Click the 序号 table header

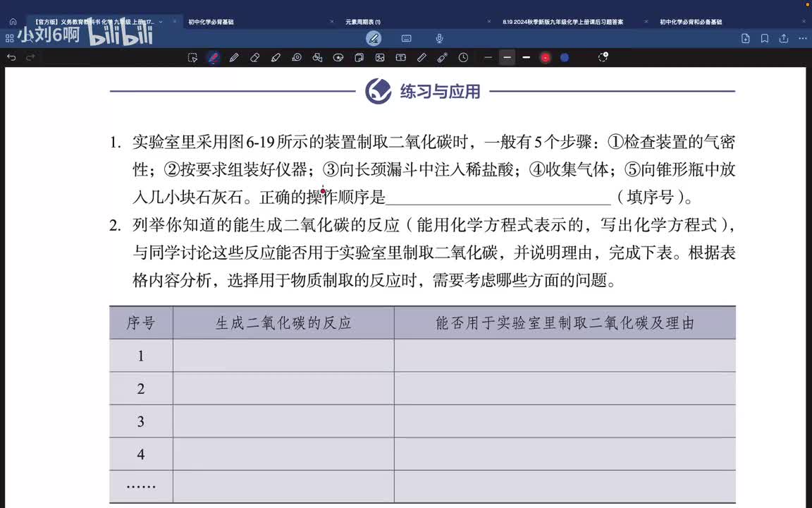point(141,323)
